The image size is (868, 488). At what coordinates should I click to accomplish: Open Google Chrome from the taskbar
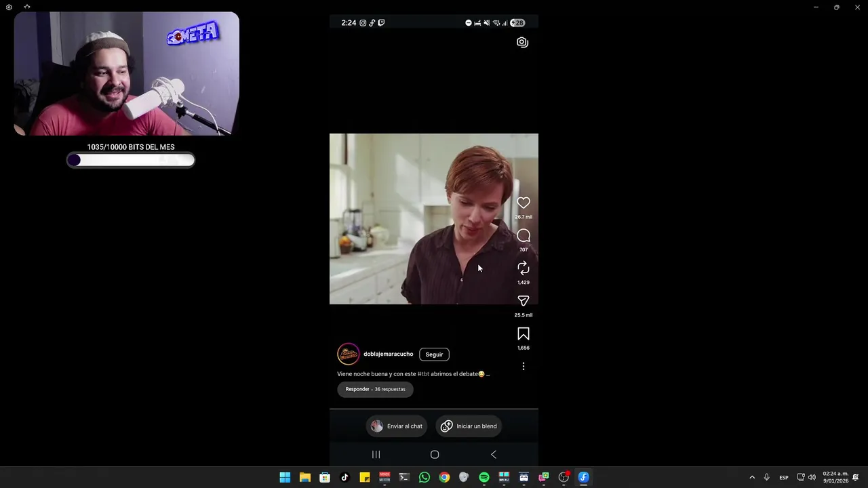tap(444, 477)
